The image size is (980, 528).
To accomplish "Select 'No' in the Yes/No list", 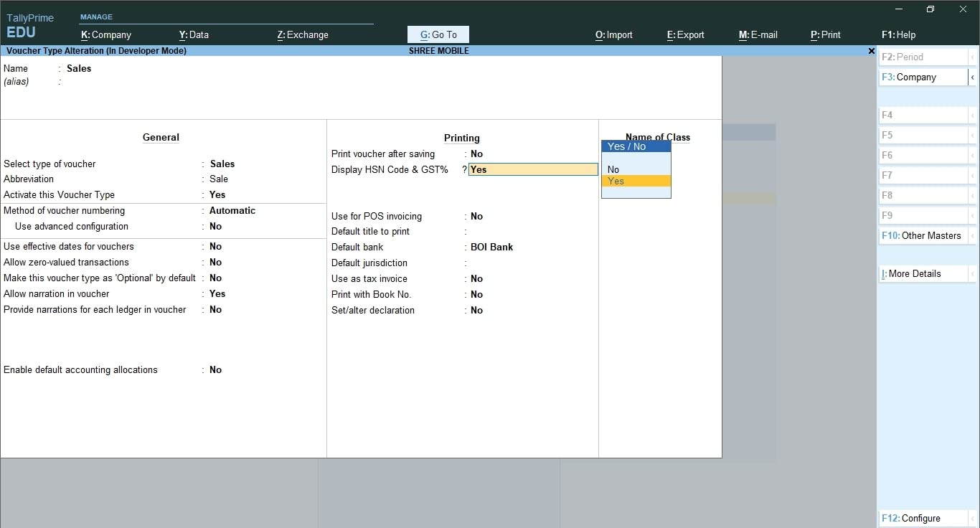I will tap(613, 170).
